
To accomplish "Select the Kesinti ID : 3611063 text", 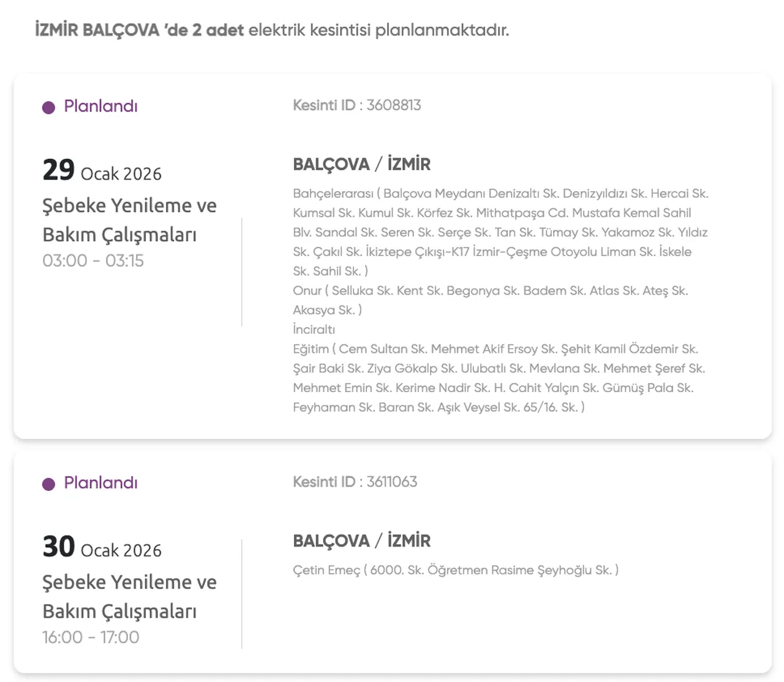I will click(x=355, y=482).
